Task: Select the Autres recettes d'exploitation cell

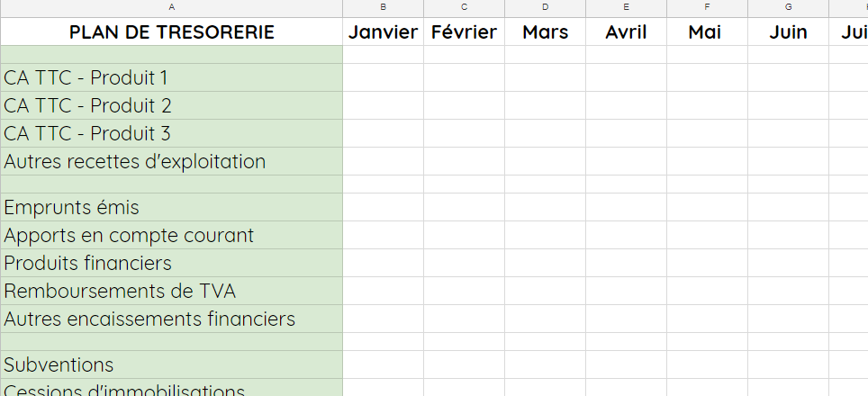Action: point(172,161)
